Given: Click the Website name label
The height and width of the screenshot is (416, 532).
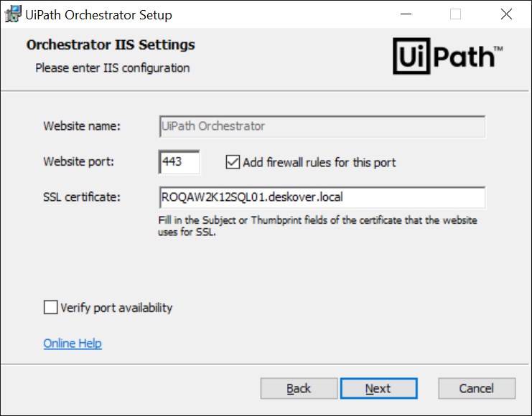Looking at the screenshot, I should [x=82, y=126].
